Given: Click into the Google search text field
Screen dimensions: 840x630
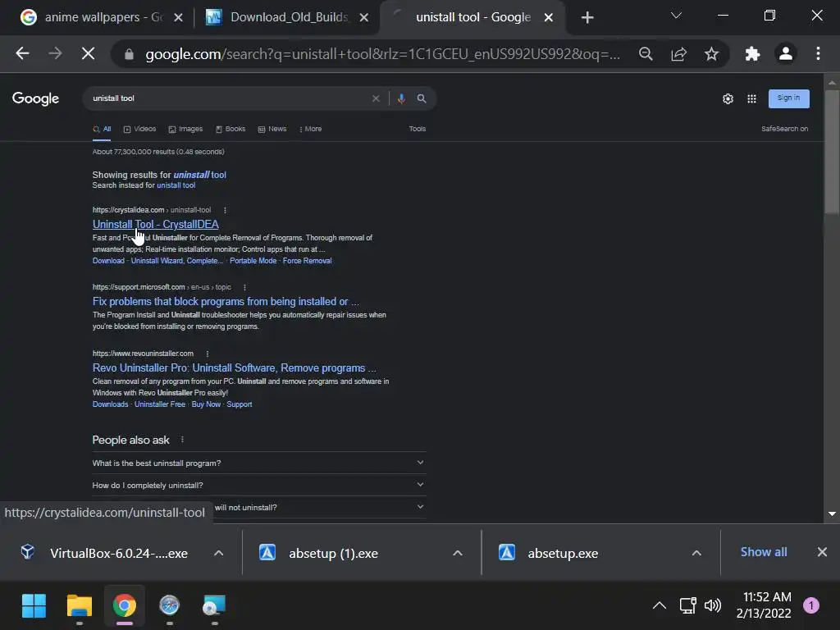Looking at the screenshot, I should [231, 98].
